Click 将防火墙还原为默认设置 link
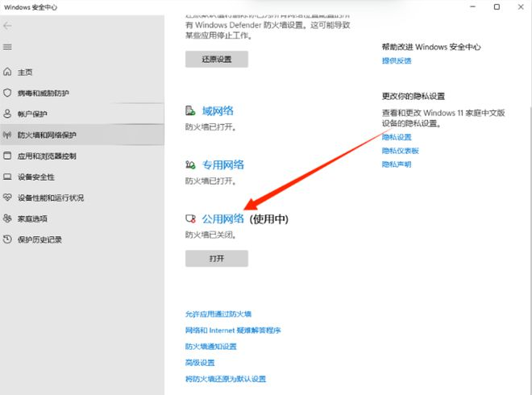The width and height of the screenshot is (532, 395). [226, 379]
